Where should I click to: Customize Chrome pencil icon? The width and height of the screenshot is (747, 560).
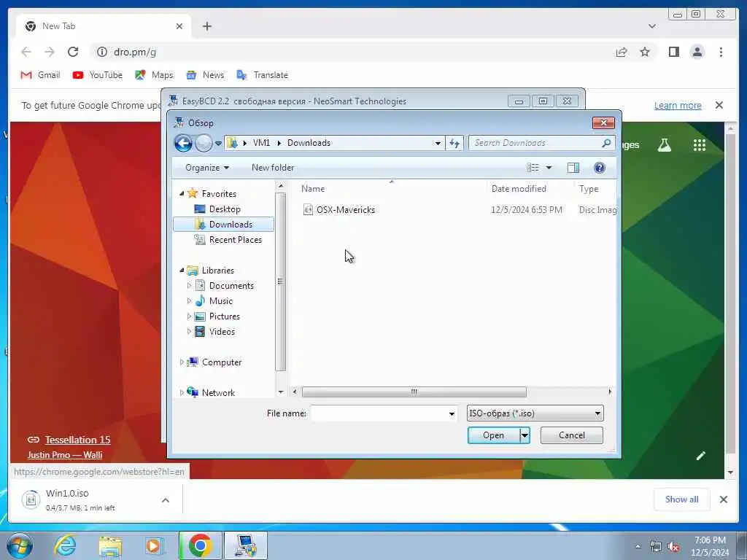tap(700, 456)
